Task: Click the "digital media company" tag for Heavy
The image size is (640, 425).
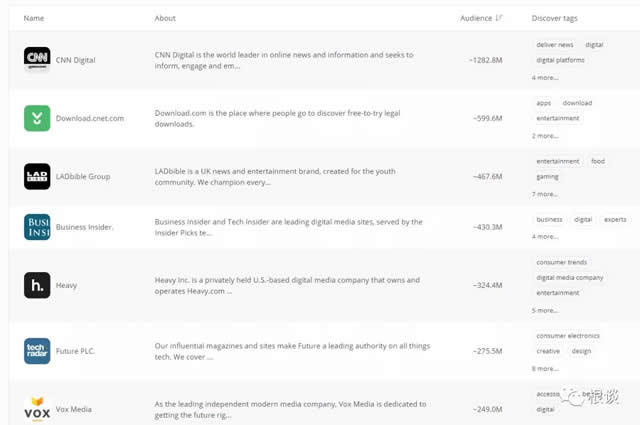Action: (x=570, y=278)
